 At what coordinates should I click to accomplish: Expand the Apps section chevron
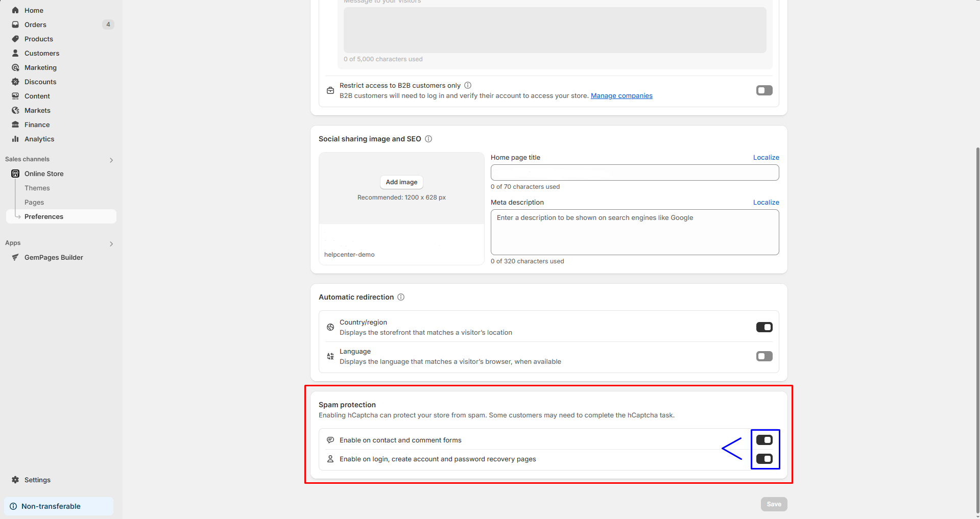click(111, 243)
